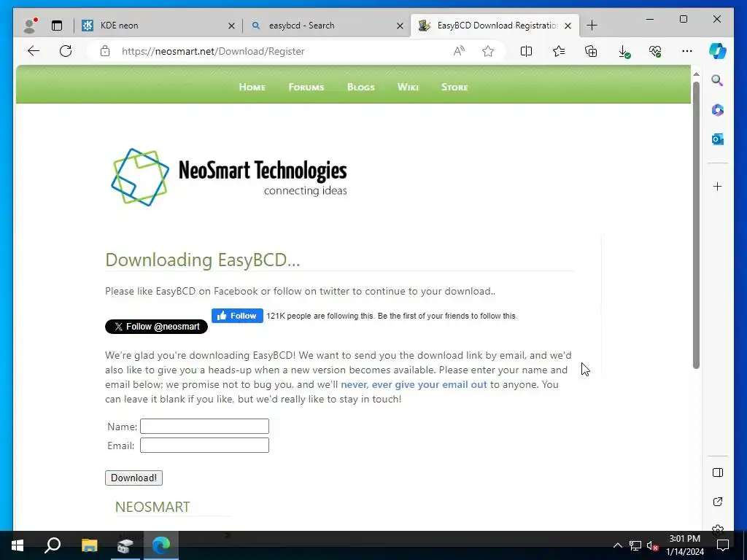The width and height of the screenshot is (747, 560).
Task: Click the scrollbar up arrow
Action: (x=696, y=74)
